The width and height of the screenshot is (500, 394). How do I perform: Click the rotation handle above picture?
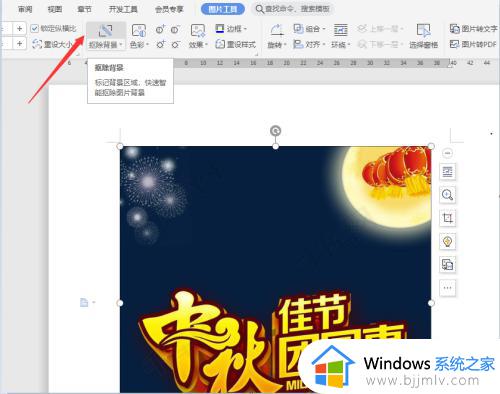click(275, 131)
